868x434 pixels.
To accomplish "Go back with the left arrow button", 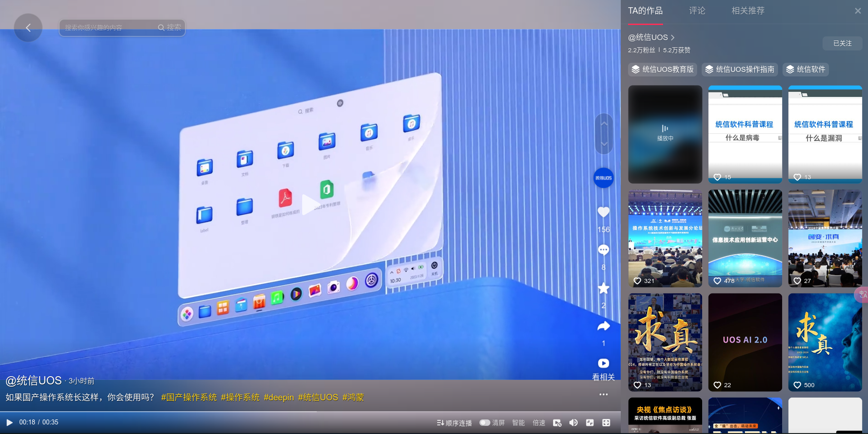I will [x=28, y=28].
